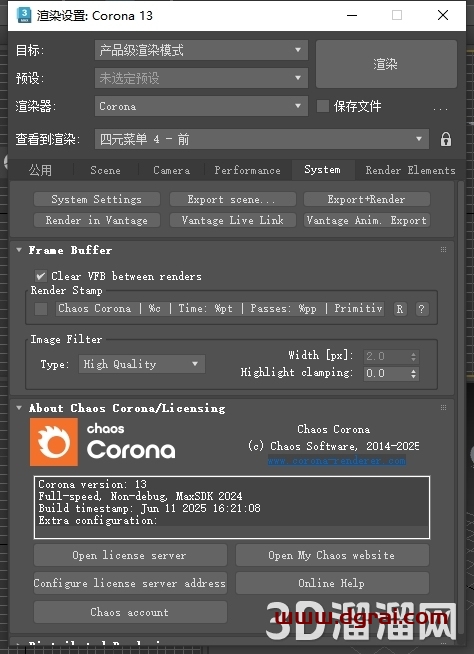The width and height of the screenshot is (474, 654).
Task: Uncheck Clear VFB between renders
Action: (x=40, y=276)
